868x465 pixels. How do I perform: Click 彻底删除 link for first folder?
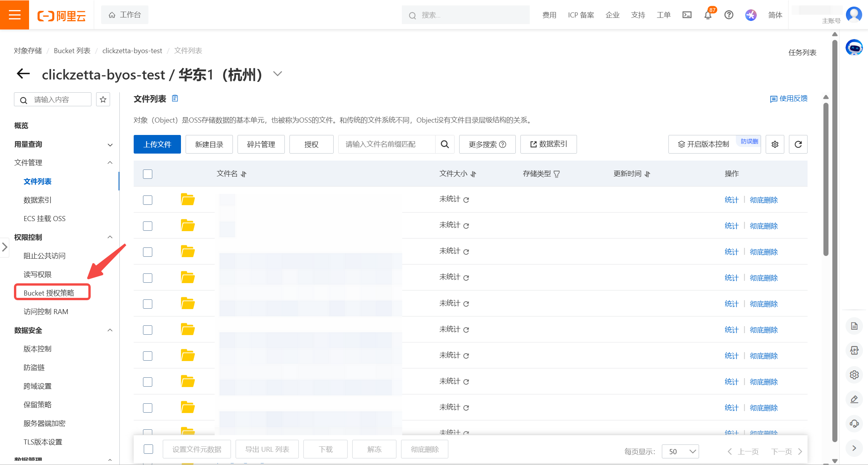click(763, 200)
